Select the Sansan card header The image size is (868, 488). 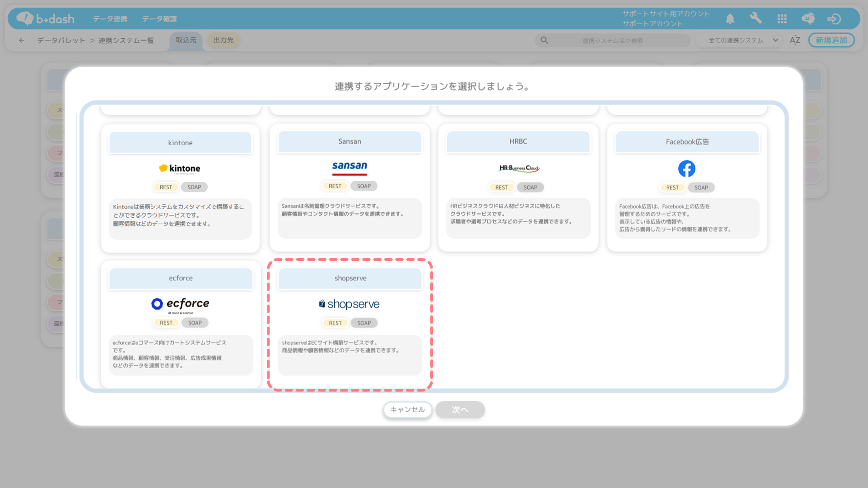[x=349, y=141]
